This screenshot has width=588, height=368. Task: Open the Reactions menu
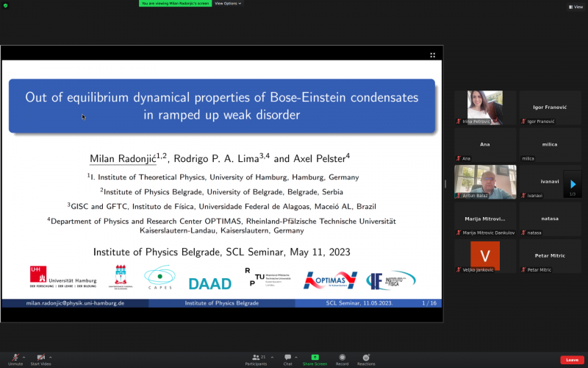[366, 359]
